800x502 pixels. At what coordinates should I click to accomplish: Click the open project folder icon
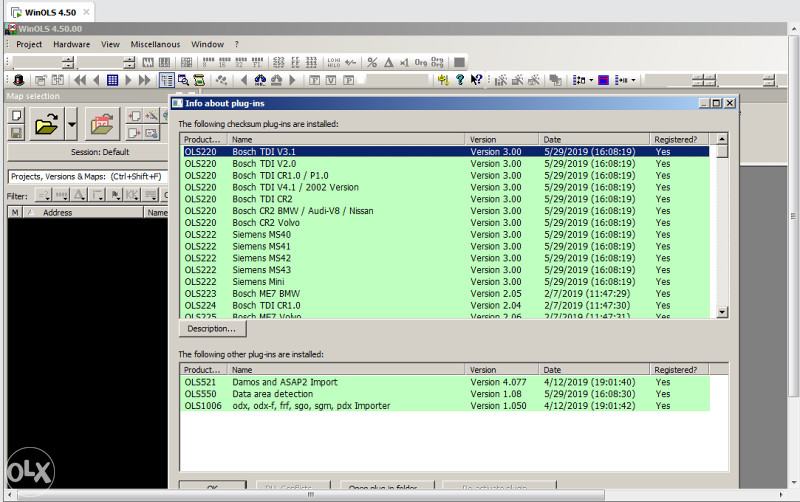46,125
